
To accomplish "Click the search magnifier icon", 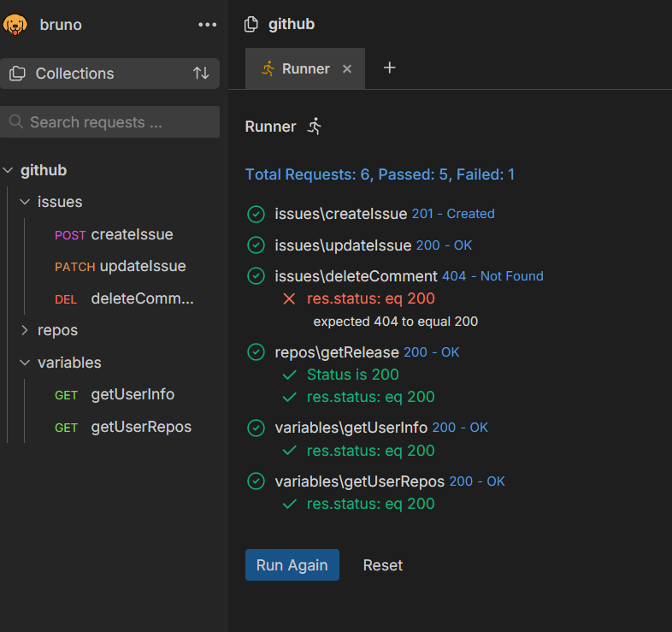I will (16, 121).
